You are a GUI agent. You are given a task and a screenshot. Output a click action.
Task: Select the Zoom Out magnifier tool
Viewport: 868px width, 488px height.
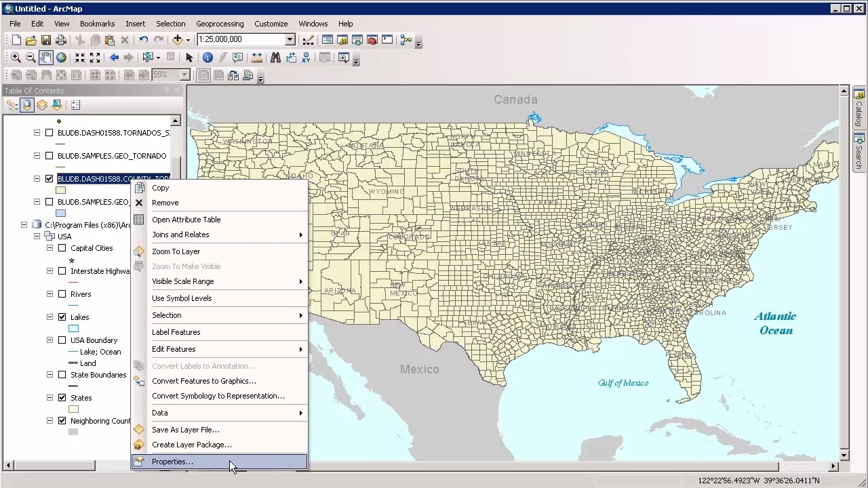(31, 58)
